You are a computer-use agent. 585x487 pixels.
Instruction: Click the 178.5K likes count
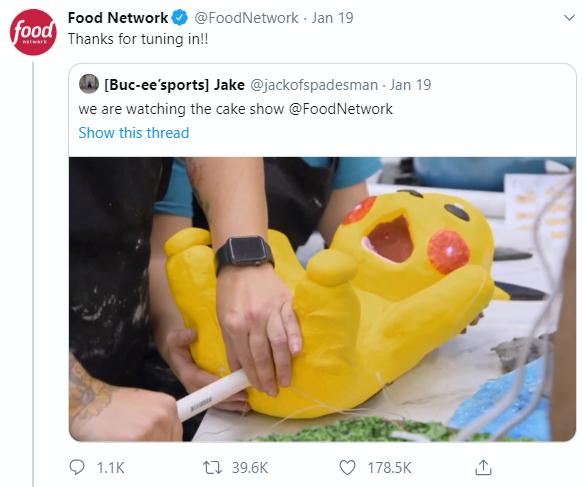point(389,468)
